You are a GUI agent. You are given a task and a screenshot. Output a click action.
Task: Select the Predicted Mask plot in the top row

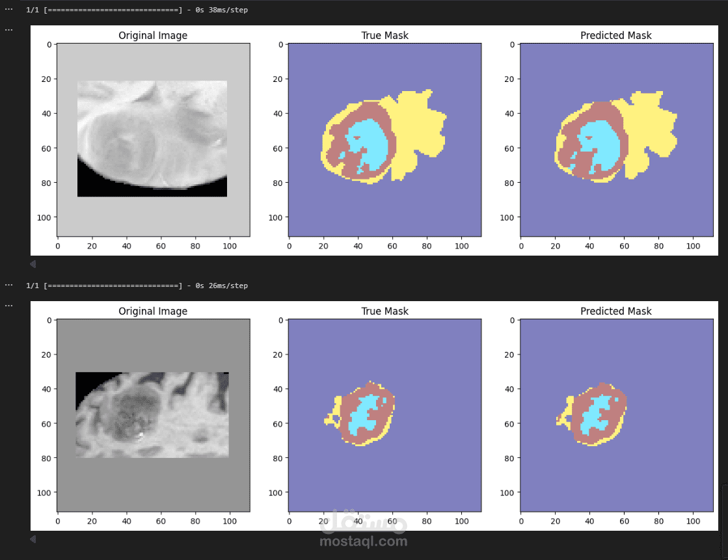[x=615, y=139]
